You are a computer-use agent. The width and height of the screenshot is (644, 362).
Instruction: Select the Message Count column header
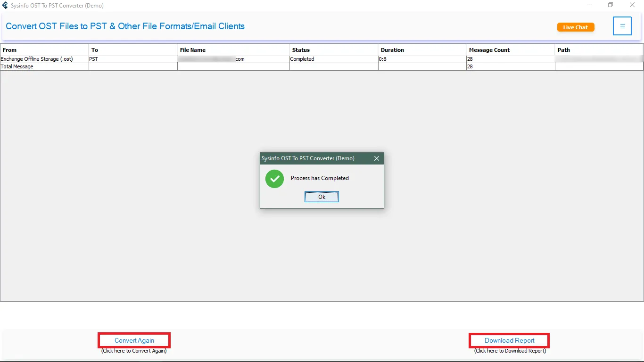coord(511,50)
